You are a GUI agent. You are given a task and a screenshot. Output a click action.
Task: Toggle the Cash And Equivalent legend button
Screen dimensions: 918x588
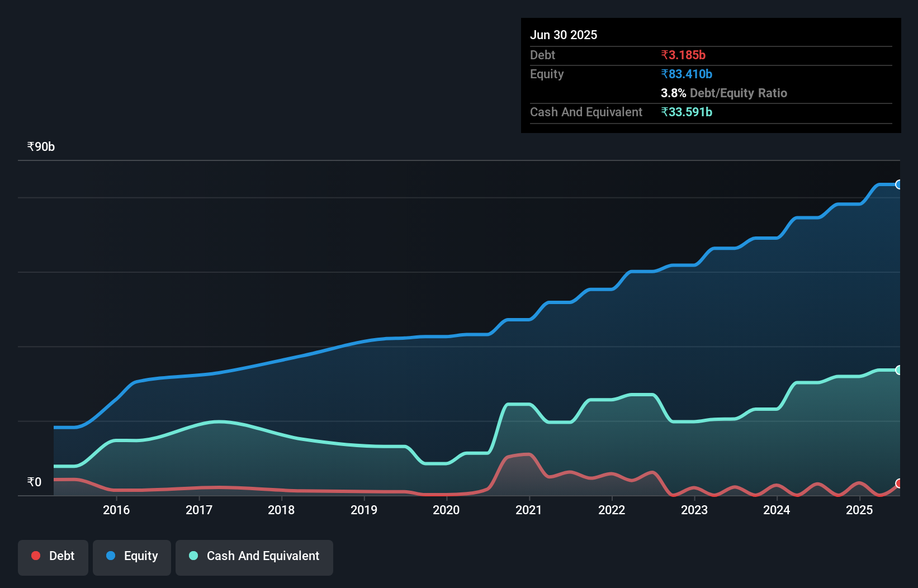coord(254,557)
